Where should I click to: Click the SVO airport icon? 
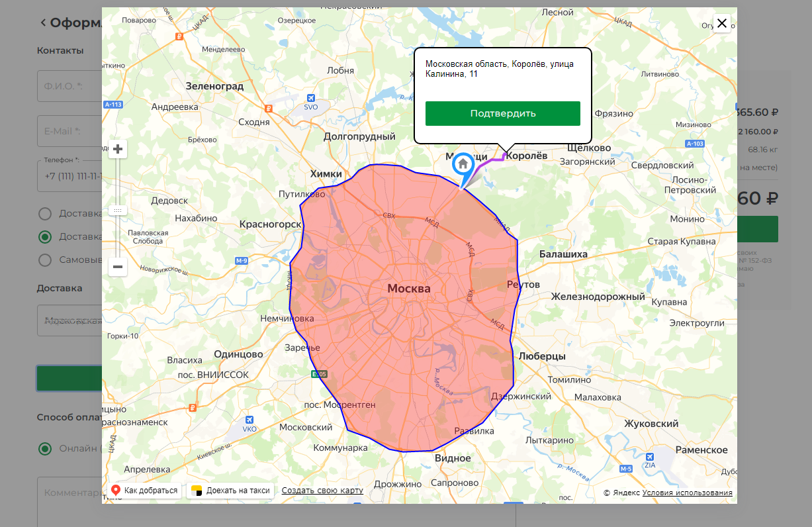tap(311, 97)
